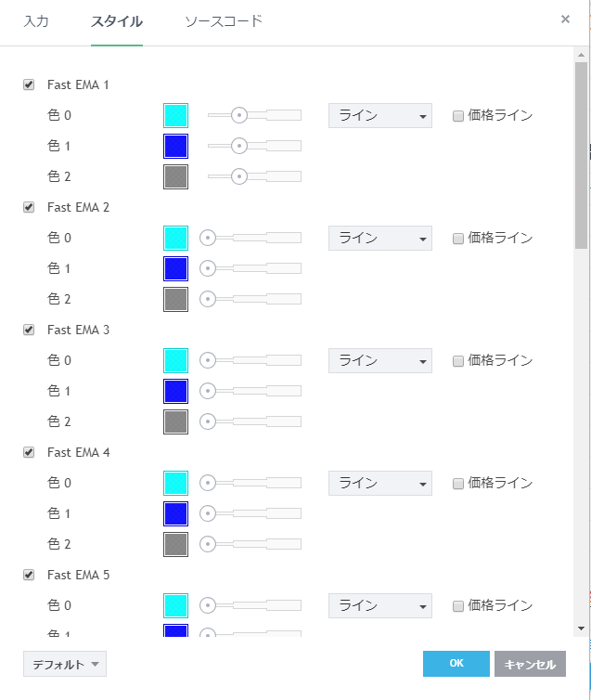
Task: Toggle the Fast EMA 3 checkbox
Action: click(29, 330)
